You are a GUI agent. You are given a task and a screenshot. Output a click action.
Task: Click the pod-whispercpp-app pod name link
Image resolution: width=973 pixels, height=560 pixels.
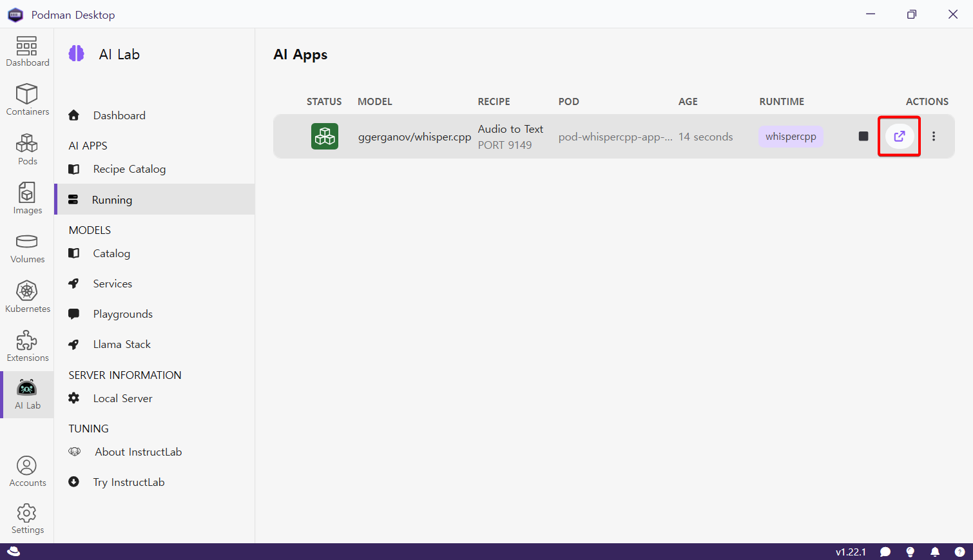pos(615,137)
